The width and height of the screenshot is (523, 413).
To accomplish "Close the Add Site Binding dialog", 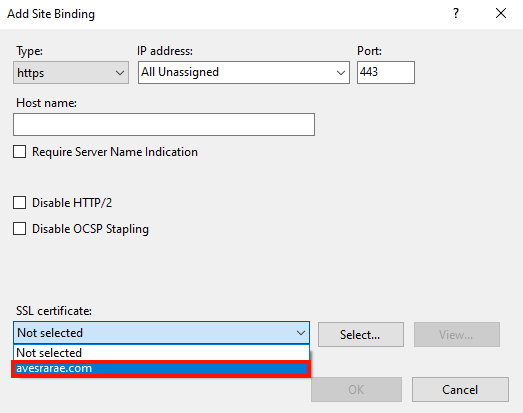I will pos(501,14).
